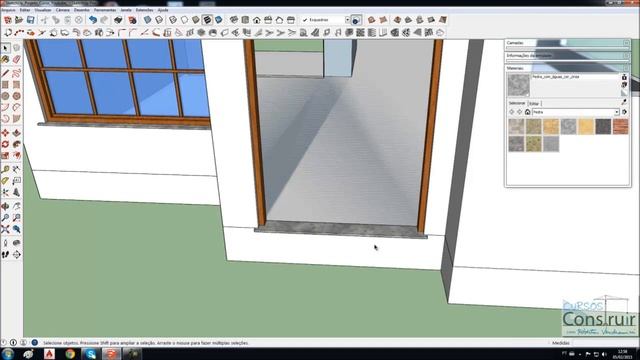Toggle the layer manager button beside Esquadrias
The image size is (640, 360).
356,20
